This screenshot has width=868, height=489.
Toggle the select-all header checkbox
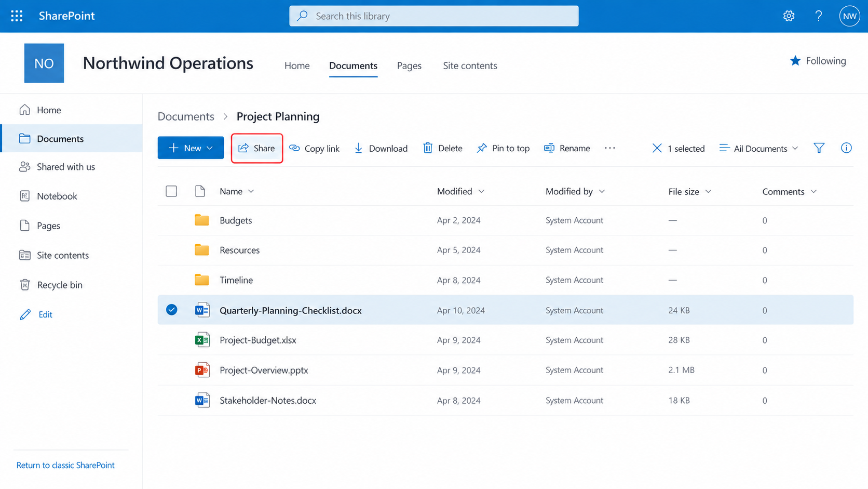pyautogui.click(x=171, y=191)
